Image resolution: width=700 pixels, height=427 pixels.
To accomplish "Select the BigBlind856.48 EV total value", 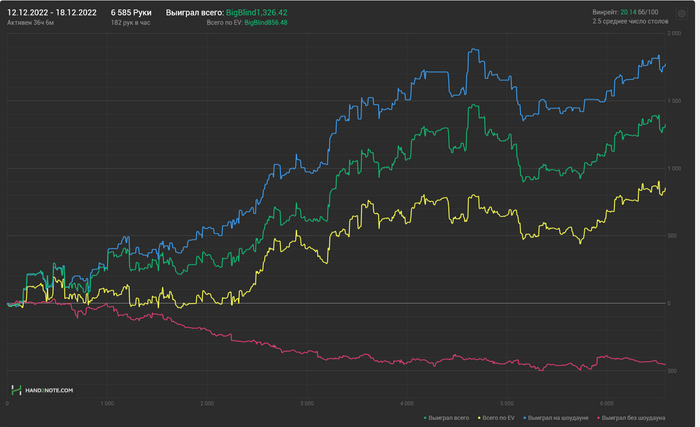I will click(x=266, y=23).
